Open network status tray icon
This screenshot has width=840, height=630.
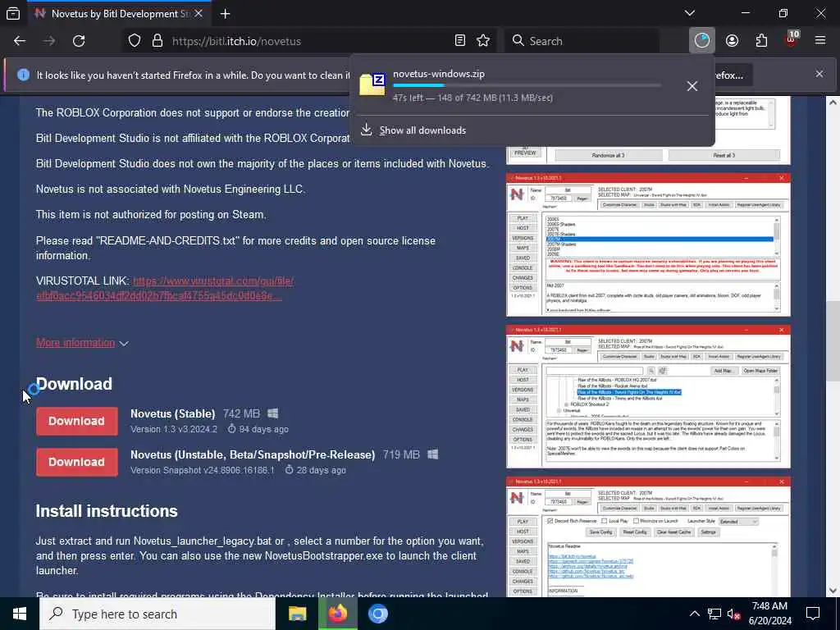coord(714,614)
